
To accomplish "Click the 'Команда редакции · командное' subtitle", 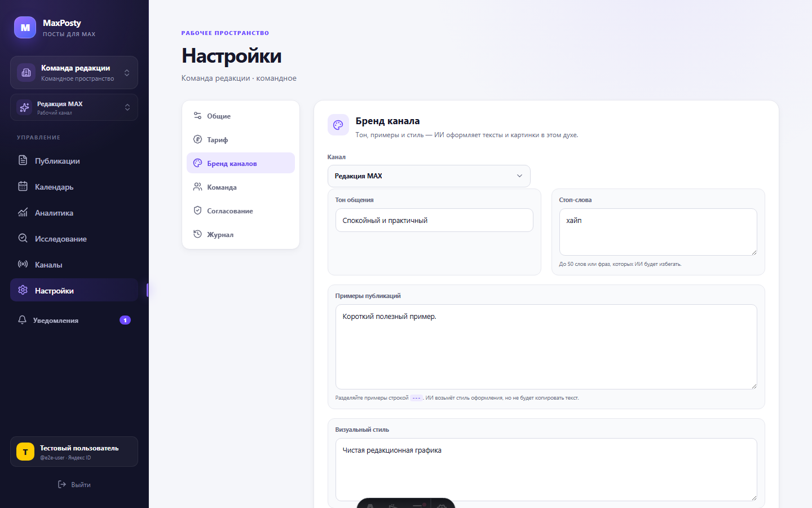I will [x=239, y=78].
